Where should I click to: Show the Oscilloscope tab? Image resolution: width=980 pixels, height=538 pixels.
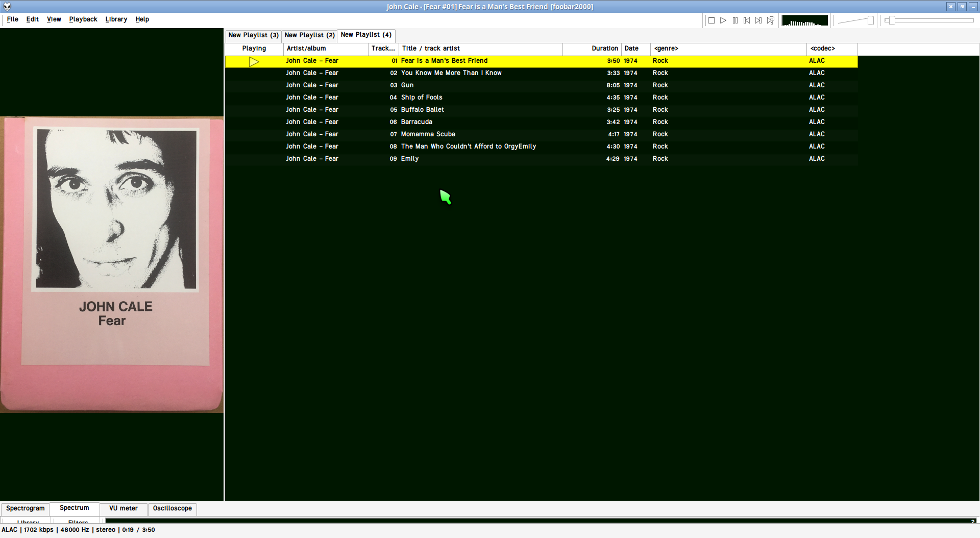[173, 508]
